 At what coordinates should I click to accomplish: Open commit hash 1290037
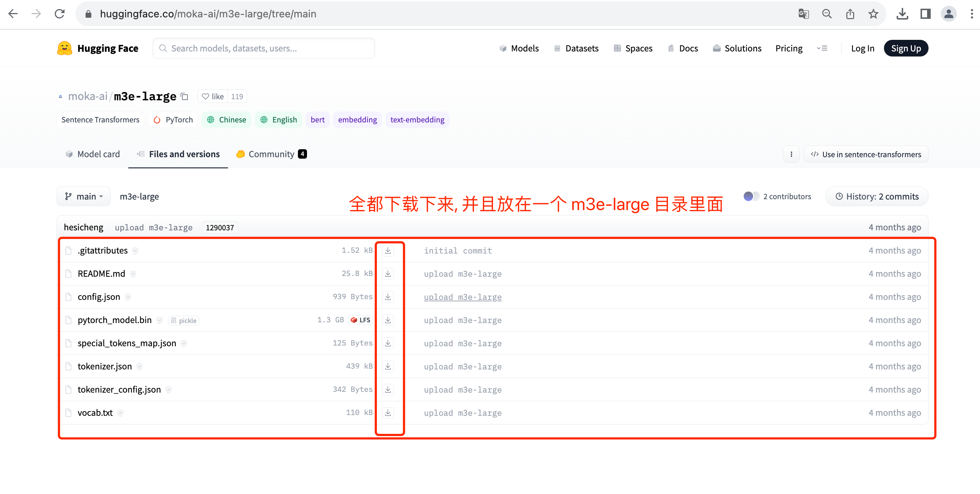coord(220,227)
